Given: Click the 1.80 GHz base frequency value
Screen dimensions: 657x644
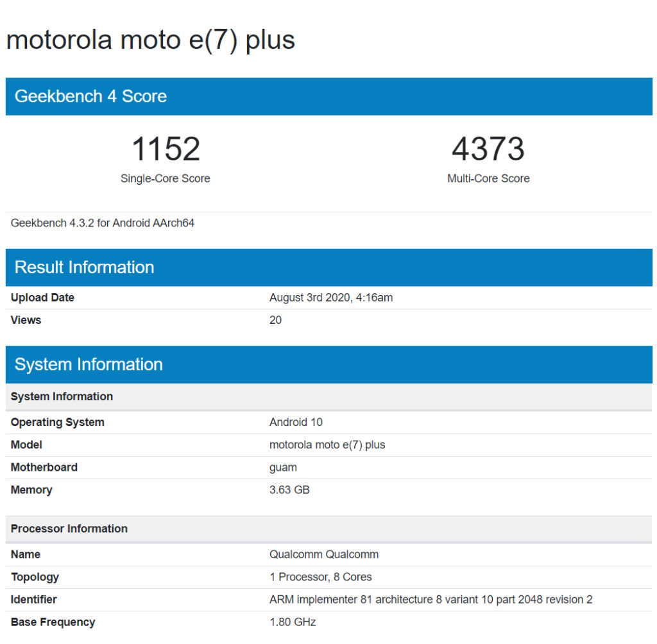Looking at the screenshot, I should (293, 622).
